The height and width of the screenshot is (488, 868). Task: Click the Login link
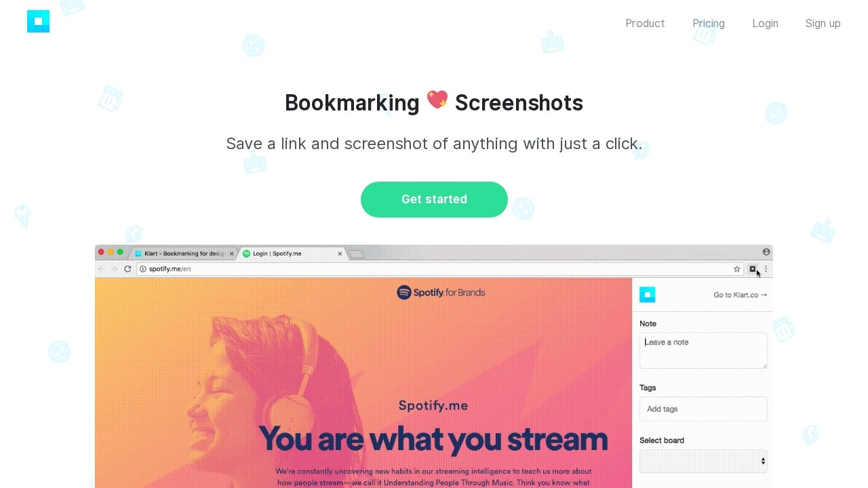765,23
